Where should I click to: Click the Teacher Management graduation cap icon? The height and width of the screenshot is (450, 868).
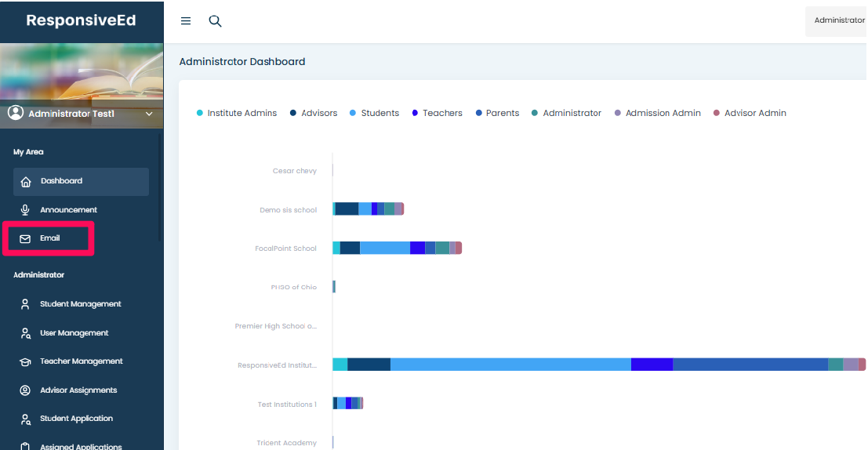[x=25, y=362]
